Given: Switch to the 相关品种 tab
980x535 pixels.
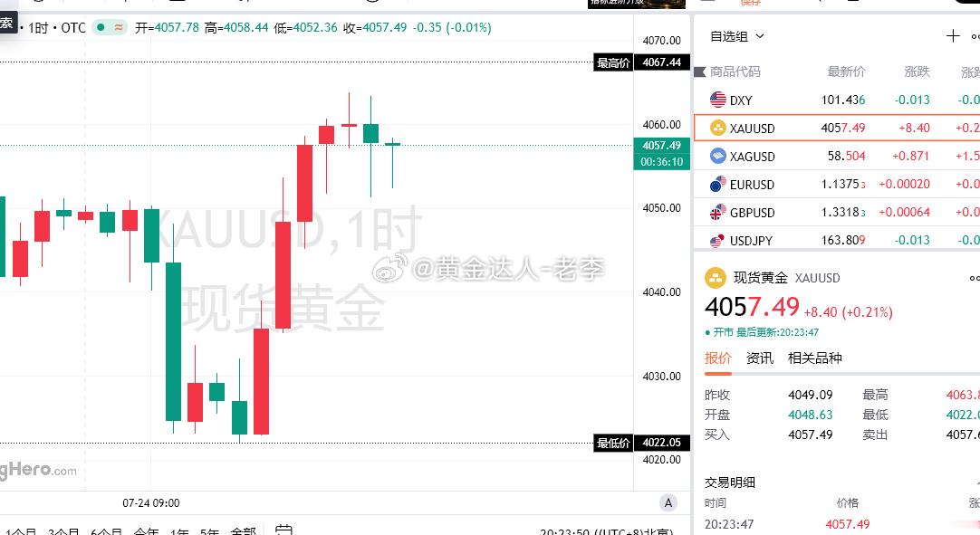Looking at the screenshot, I should (x=814, y=358).
